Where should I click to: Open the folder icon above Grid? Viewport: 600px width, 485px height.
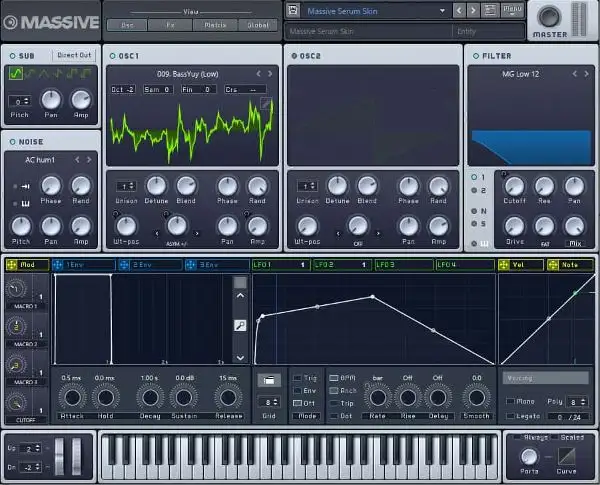[268, 380]
